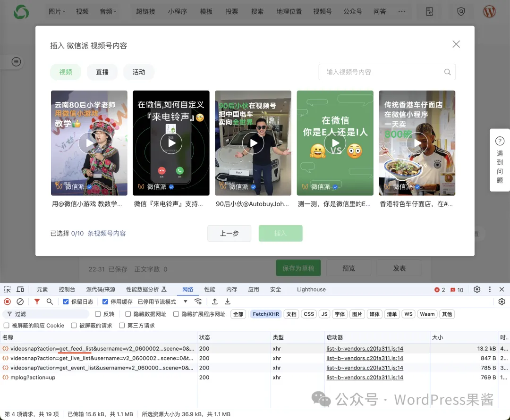Open DevTools settings gear icon
Image resolution: width=510 pixels, height=420 pixels.
click(477, 289)
